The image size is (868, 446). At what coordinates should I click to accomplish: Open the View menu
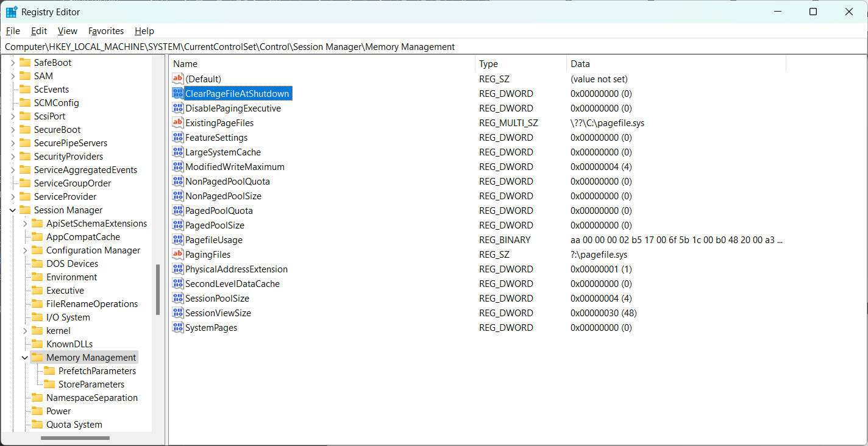click(68, 31)
